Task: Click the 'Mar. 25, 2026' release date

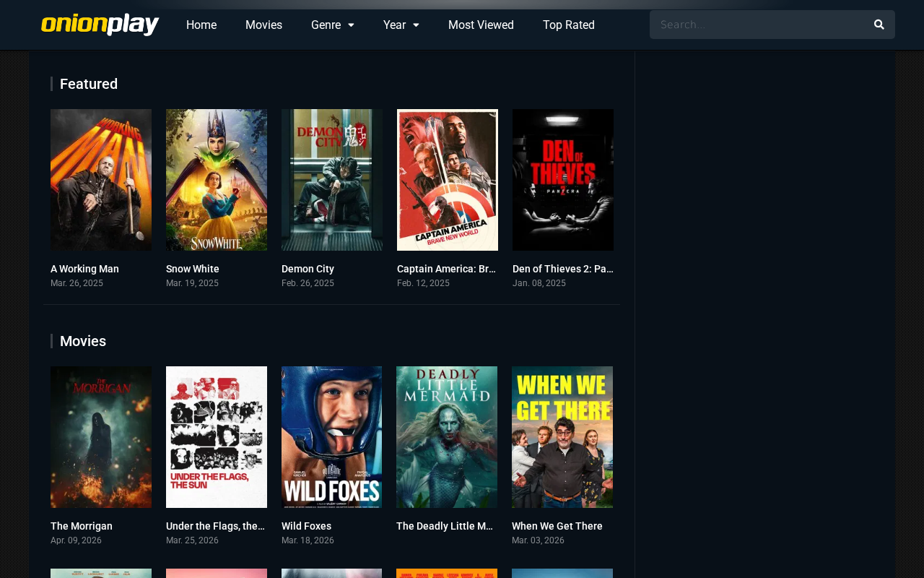Action: pos(192,540)
